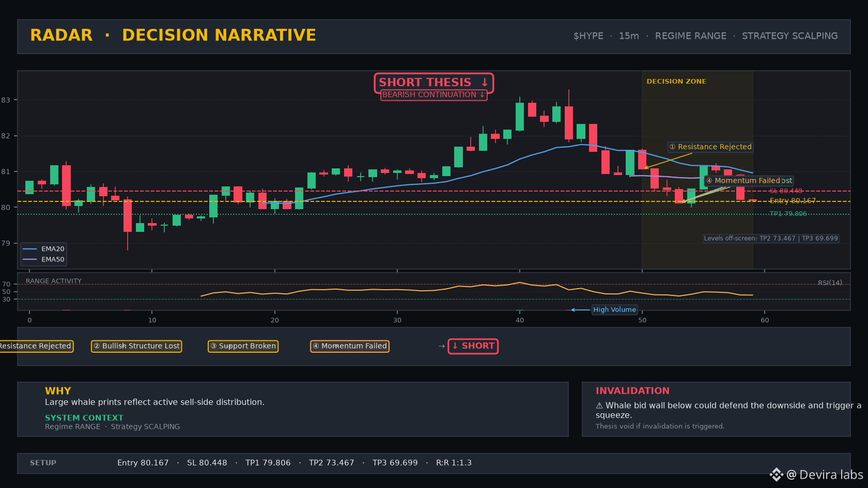This screenshot has height=488, width=868.
Task: Click the SYSTEM CONTEXT heading
Action: click(84, 418)
